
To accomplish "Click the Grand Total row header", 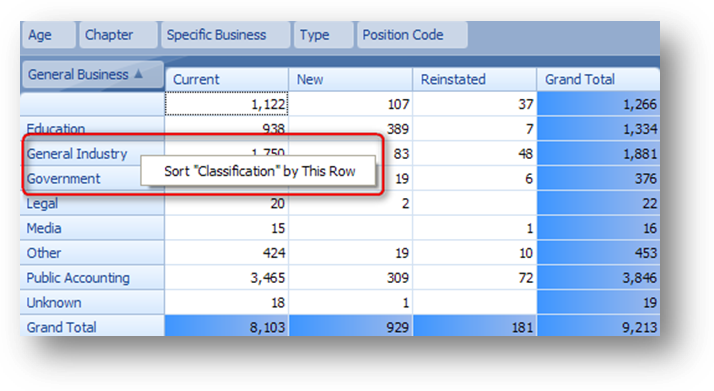I will coord(92,327).
